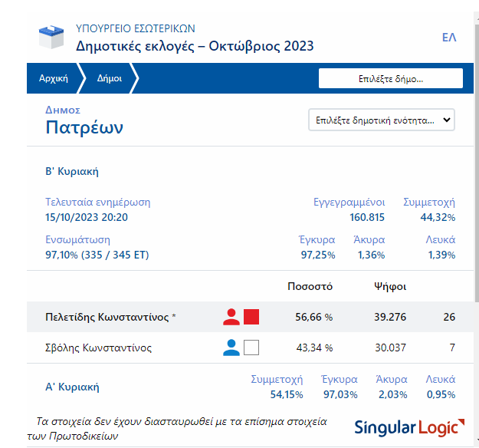Click the Δημοτικές εκλογές – Οκτώβριος 2023 title
479x448 pixels.
click(195, 46)
